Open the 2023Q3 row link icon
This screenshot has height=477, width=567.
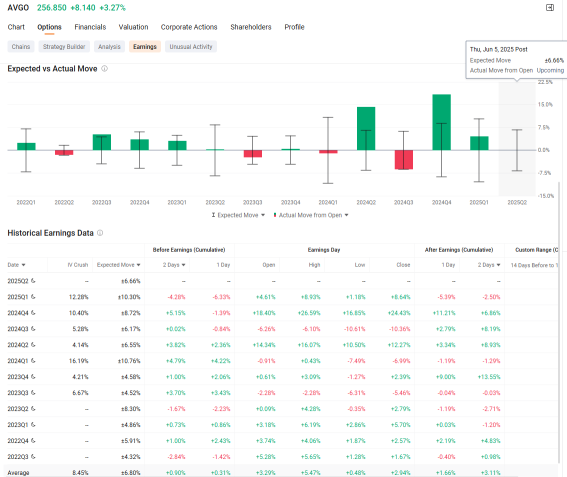click(33, 392)
